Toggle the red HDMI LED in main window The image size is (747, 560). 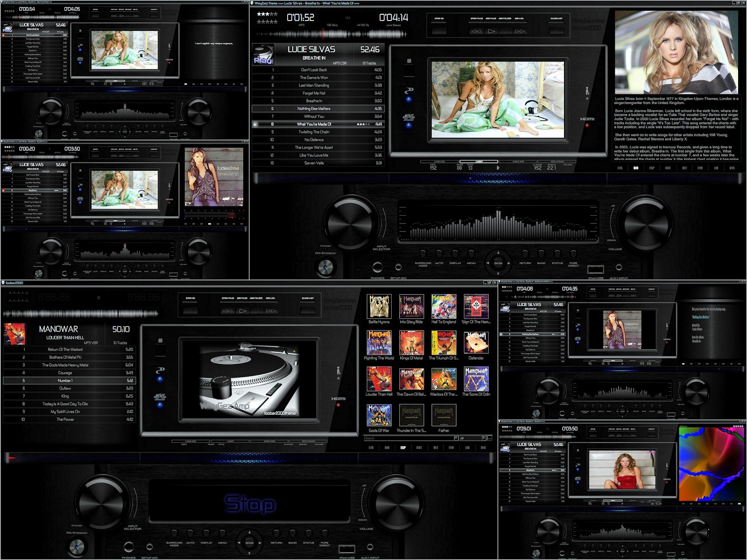587,125
